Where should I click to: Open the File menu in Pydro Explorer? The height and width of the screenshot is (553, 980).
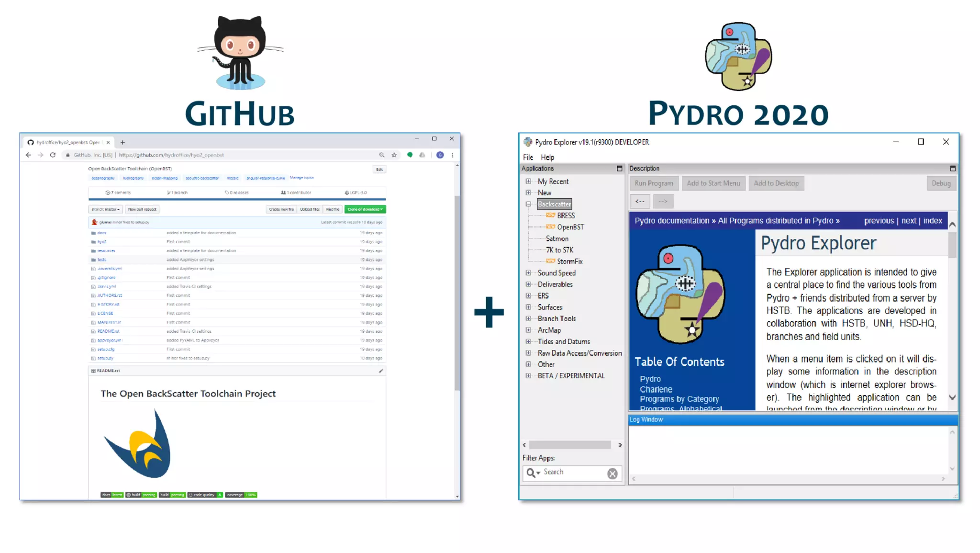[528, 157]
